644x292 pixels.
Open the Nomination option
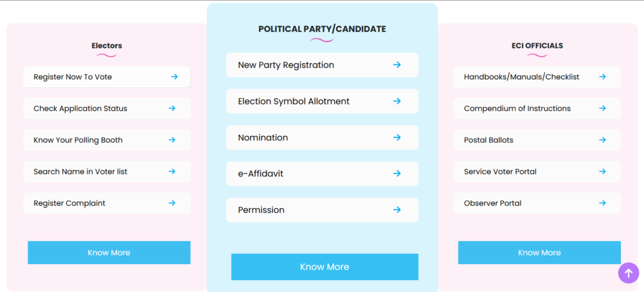tap(322, 137)
